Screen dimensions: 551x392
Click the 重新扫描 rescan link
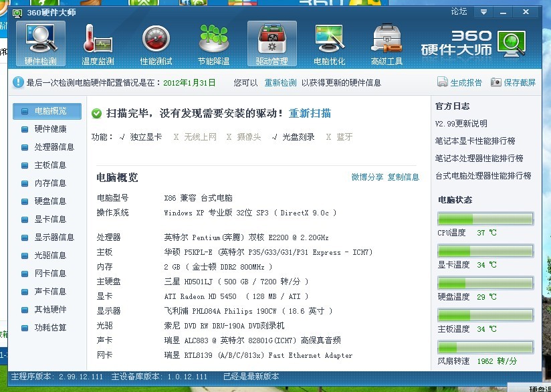[x=310, y=113]
